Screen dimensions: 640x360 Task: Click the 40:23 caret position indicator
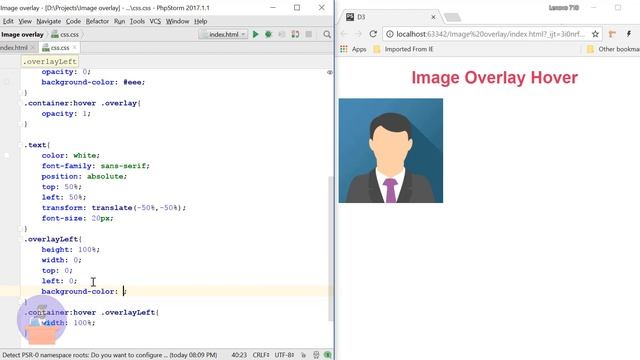coord(239,355)
